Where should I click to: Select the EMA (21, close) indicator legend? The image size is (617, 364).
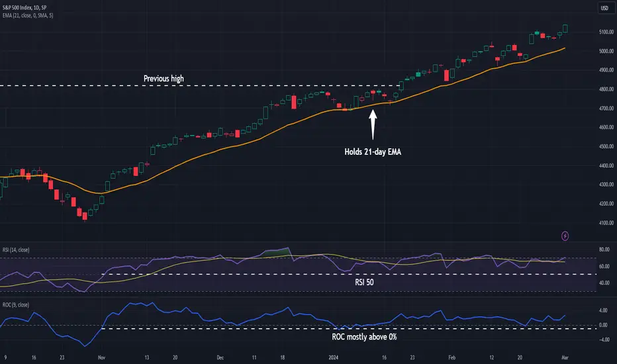28,15
